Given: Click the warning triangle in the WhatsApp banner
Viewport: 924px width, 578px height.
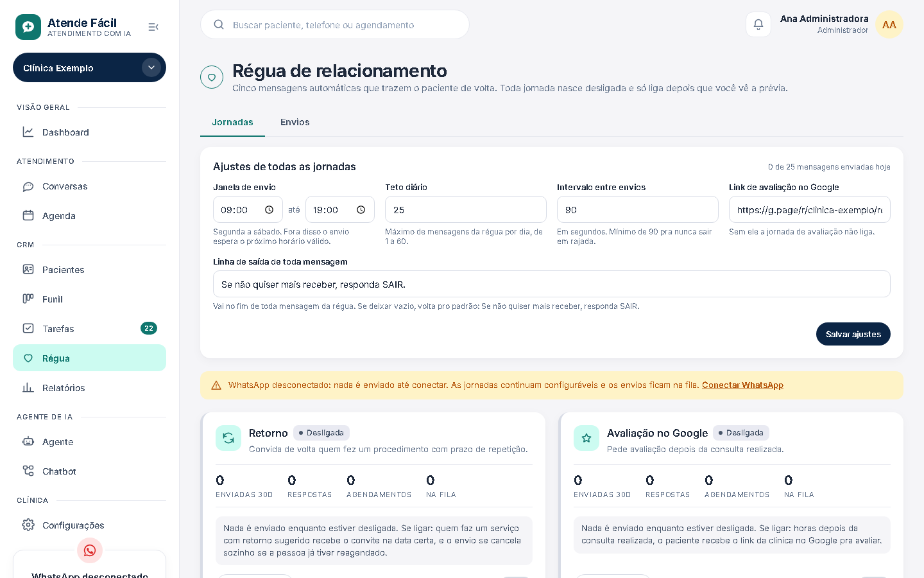Looking at the screenshot, I should point(216,385).
